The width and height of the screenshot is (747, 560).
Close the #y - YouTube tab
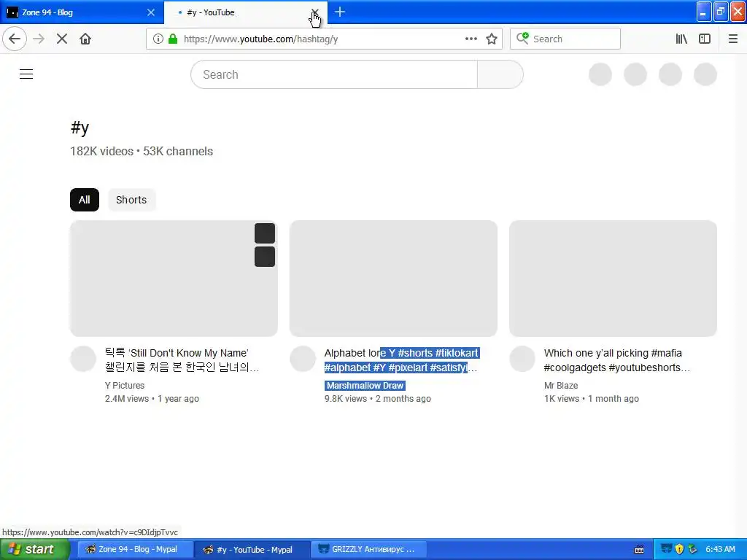coord(315,12)
